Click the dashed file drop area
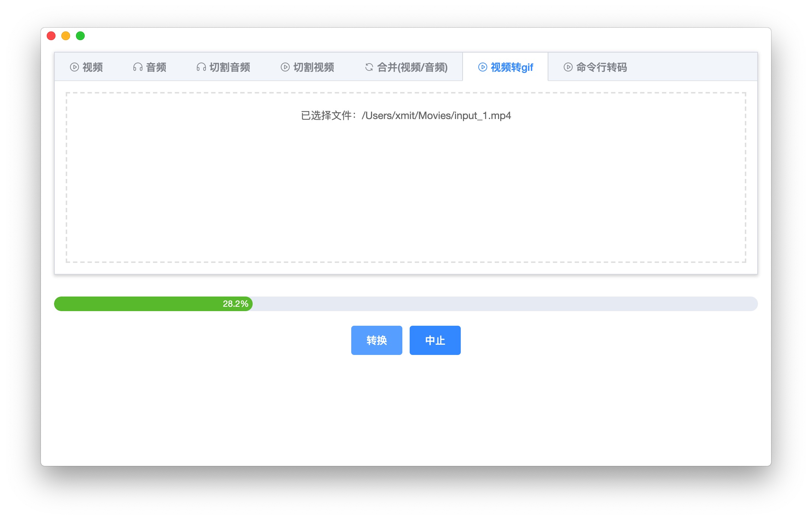This screenshot has width=812, height=520. coord(406,190)
